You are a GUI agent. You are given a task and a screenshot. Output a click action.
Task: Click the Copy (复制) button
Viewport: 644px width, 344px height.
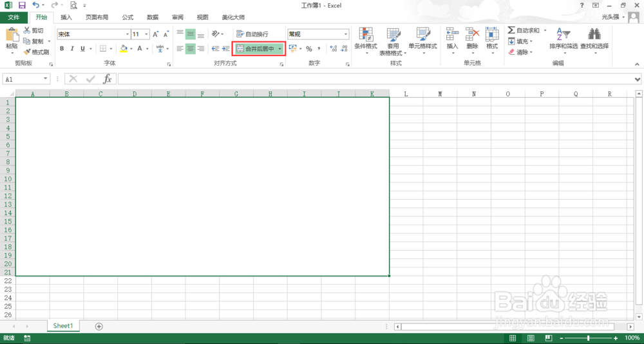coord(33,41)
